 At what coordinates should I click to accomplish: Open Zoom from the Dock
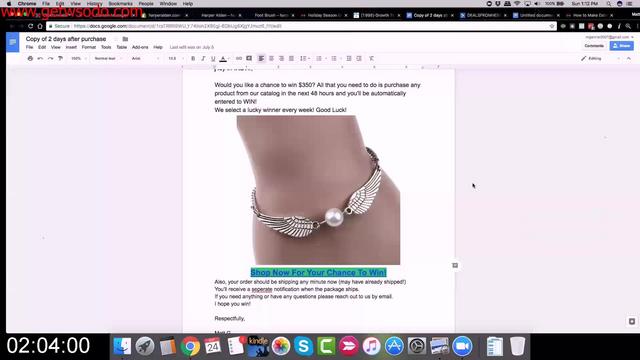pyautogui.click(x=462, y=346)
